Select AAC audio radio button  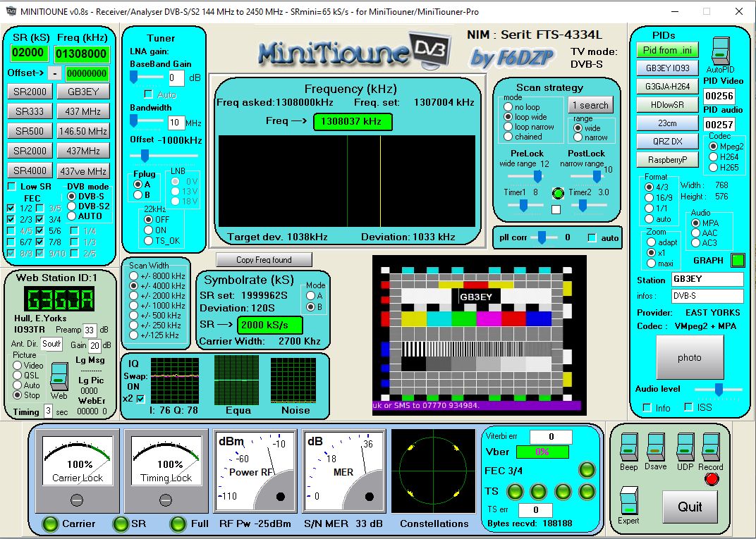[696, 233]
